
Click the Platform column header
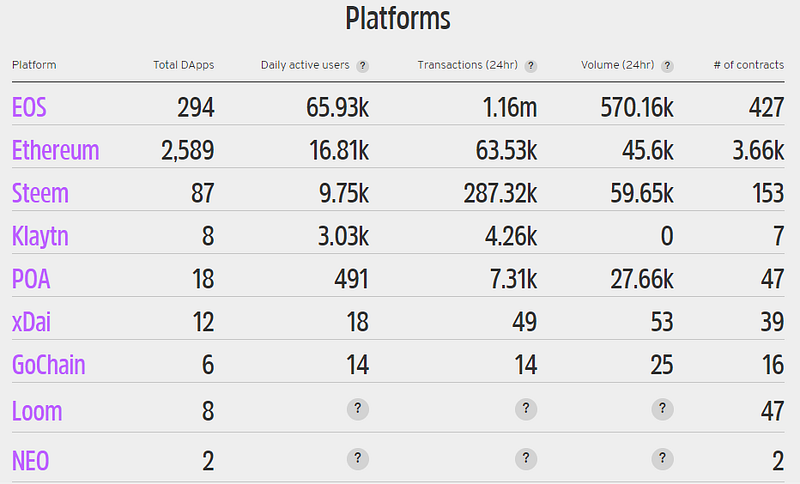click(x=34, y=66)
